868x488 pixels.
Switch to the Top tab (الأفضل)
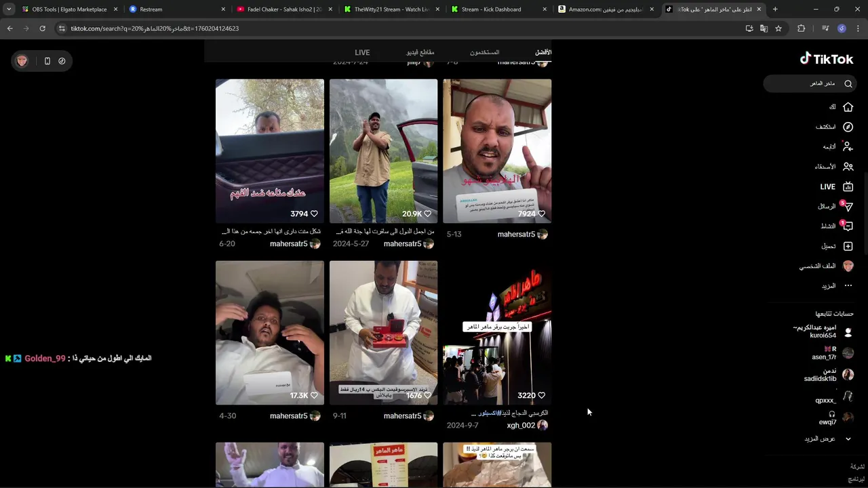543,52
